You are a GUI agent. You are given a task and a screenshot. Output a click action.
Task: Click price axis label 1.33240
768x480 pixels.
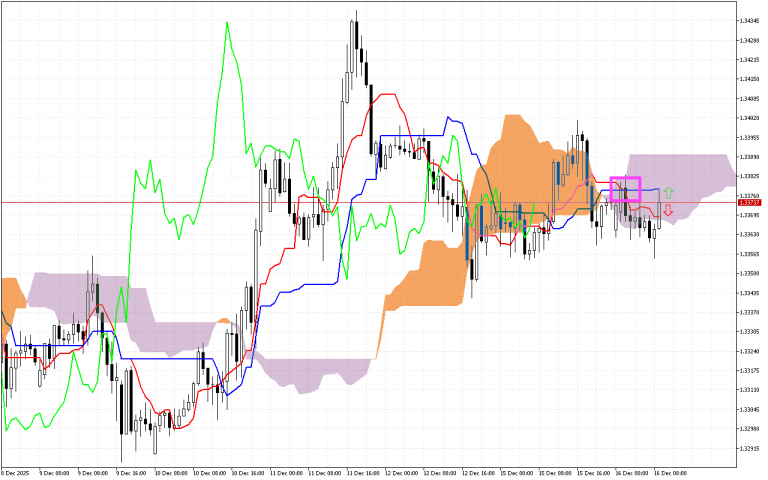pos(750,351)
